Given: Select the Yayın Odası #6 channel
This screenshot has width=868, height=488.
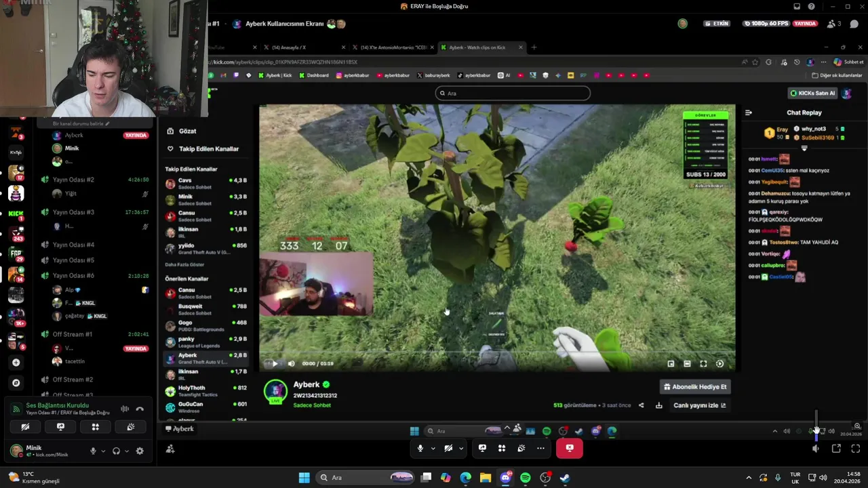Looking at the screenshot, I should click(x=73, y=276).
